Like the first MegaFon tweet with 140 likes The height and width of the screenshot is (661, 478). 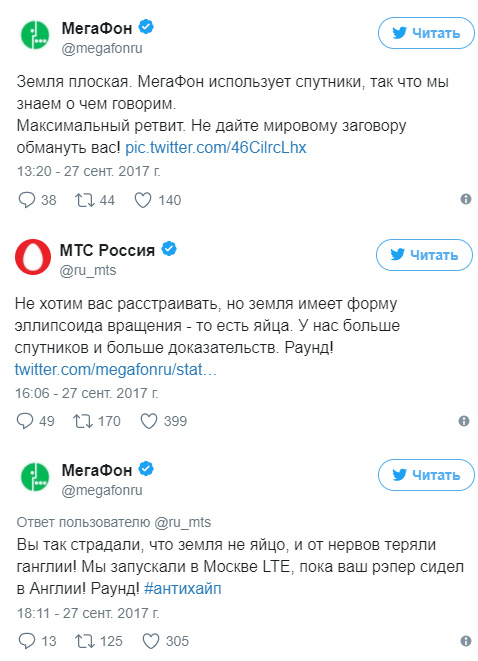click(x=142, y=200)
